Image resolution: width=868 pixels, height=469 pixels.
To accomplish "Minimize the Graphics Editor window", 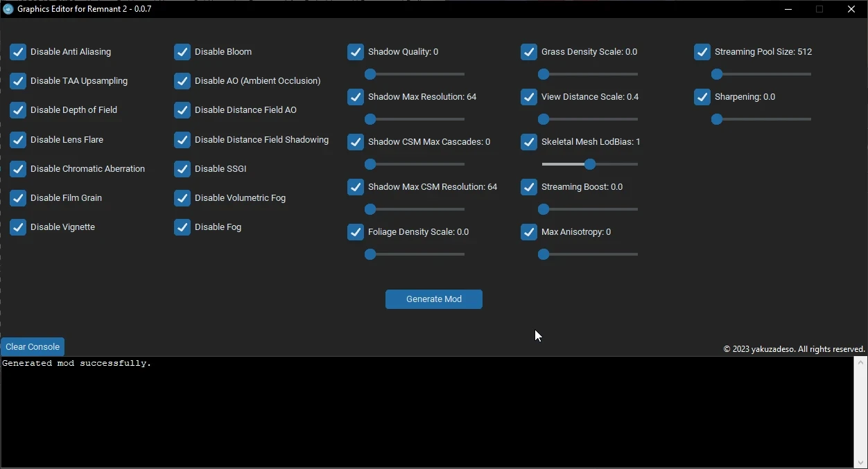I will [x=789, y=9].
